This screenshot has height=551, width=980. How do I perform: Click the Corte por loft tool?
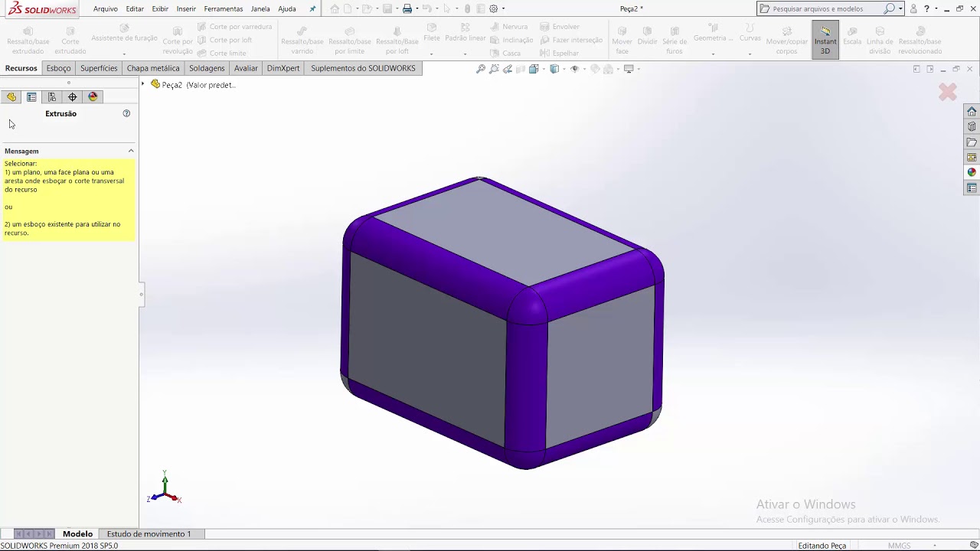click(224, 40)
